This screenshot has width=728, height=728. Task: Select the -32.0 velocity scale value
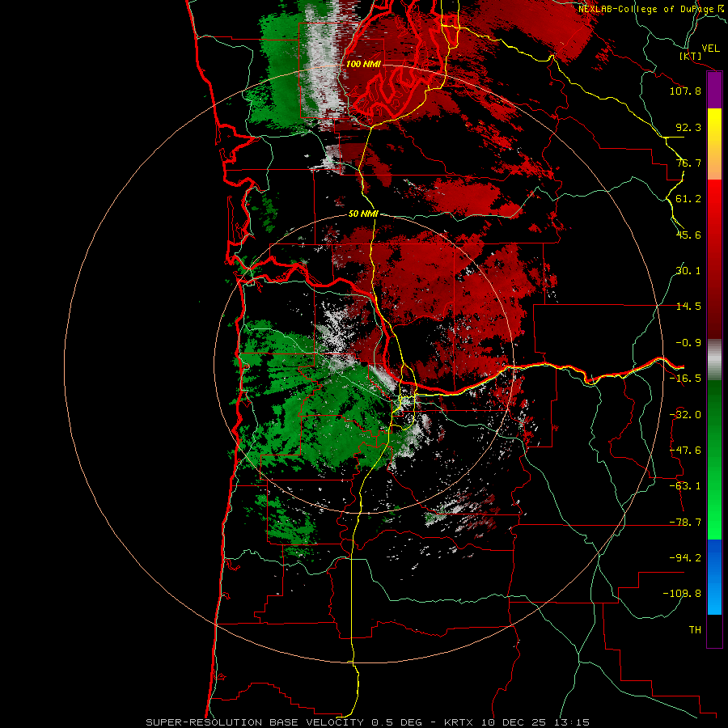[x=685, y=415]
